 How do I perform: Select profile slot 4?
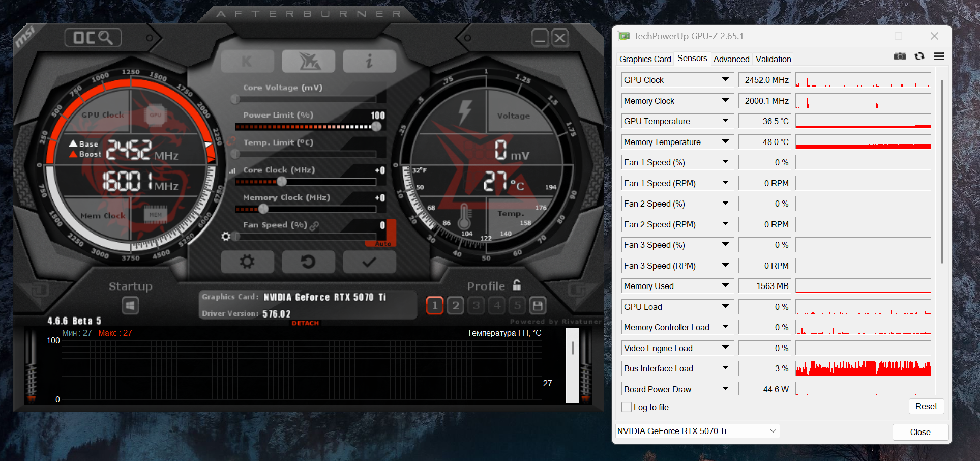pyautogui.click(x=497, y=305)
